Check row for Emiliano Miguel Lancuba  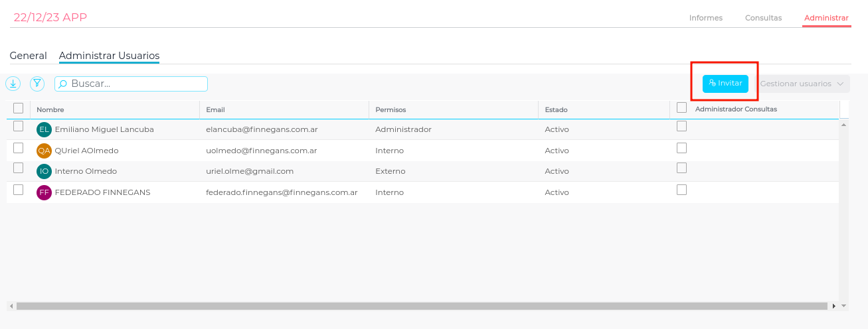[x=19, y=126]
